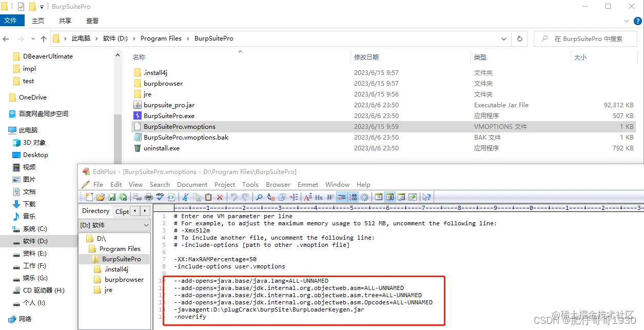This screenshot has width=644, height=330.
Task: Click Program Files in address breadcrumb
Action: click(x=161, y=38)
